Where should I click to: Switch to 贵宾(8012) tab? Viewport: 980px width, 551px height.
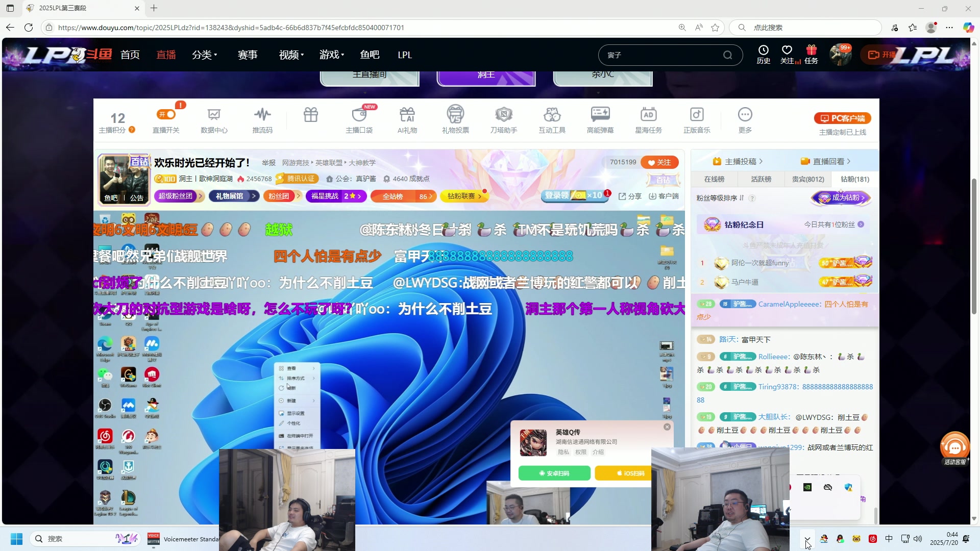(808, 179)
